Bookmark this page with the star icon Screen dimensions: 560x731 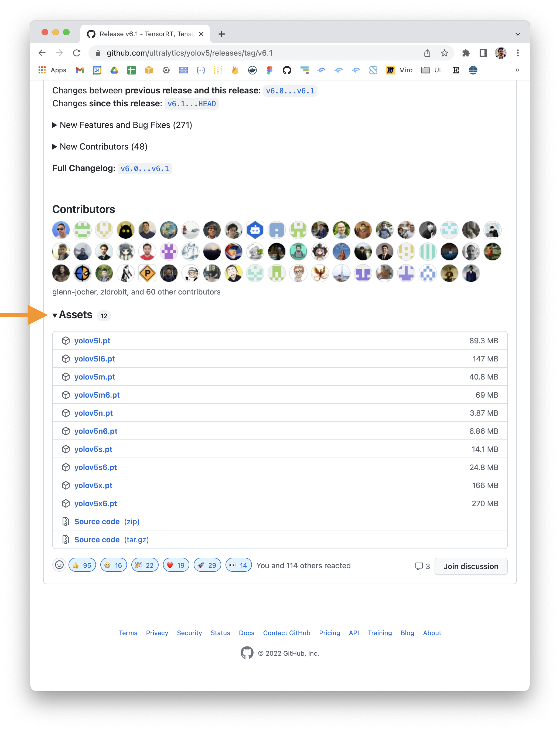click(x=444, y=53)
